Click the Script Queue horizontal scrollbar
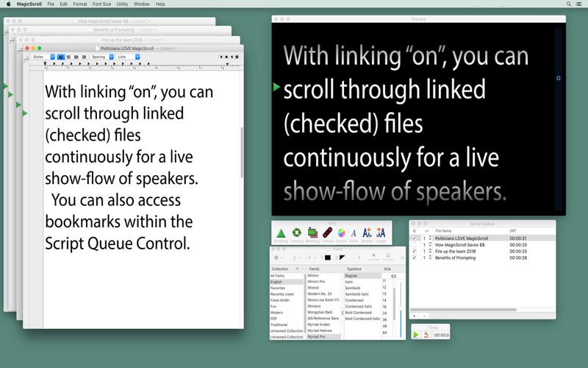This screenshot has width=588, height=368. [464, 309]
